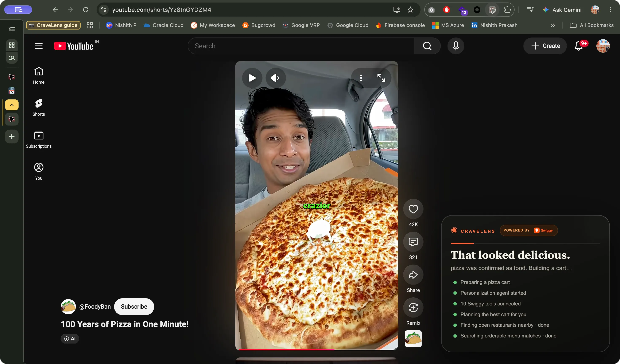Viewport: 620px width, 364px height.
Task: Open the comments showing 321
Action: point(413,242)
